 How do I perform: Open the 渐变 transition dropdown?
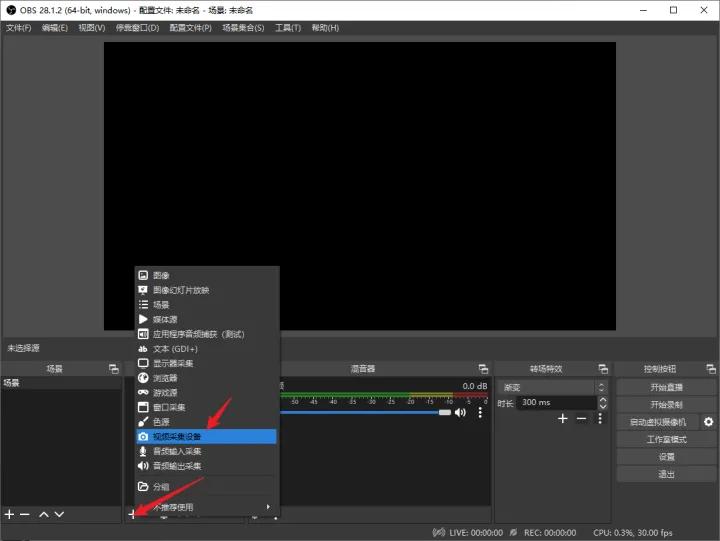coord(554,387)
